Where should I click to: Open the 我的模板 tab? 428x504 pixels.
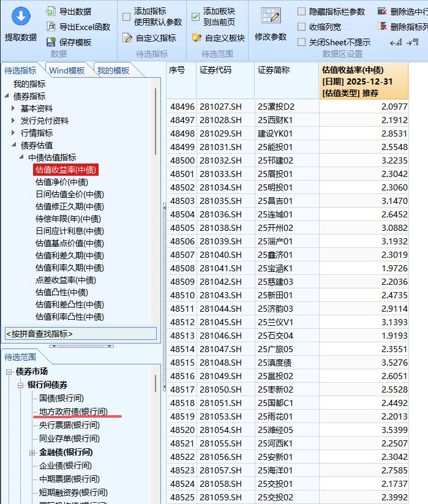click(113, 70)
